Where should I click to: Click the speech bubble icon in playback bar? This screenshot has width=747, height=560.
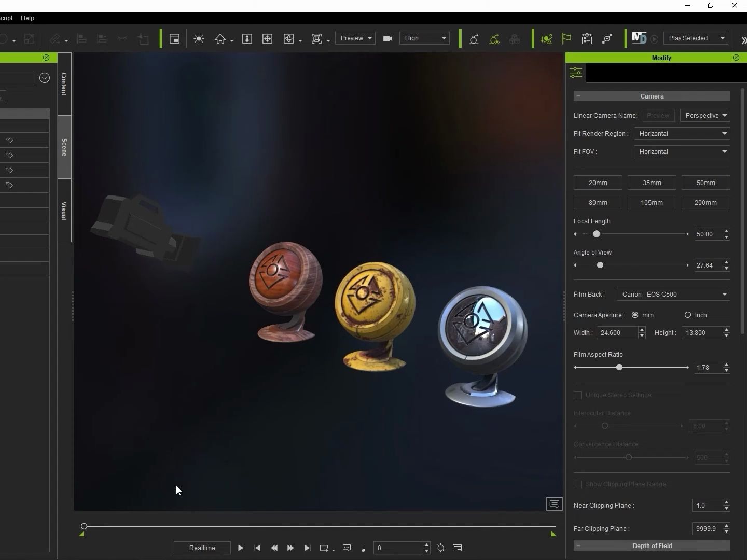pyautogui.click(x=347, y=548)
